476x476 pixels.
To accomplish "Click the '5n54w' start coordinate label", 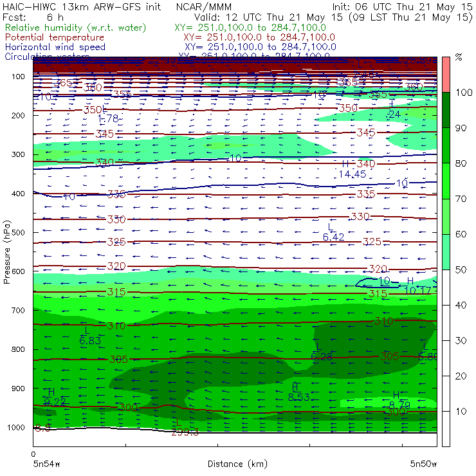I will coord(46,464).
